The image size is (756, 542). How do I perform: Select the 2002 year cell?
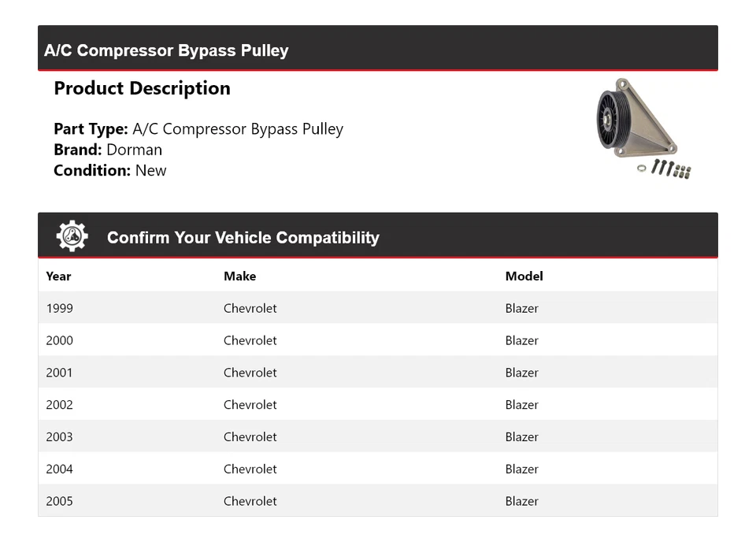pos(59,405)
